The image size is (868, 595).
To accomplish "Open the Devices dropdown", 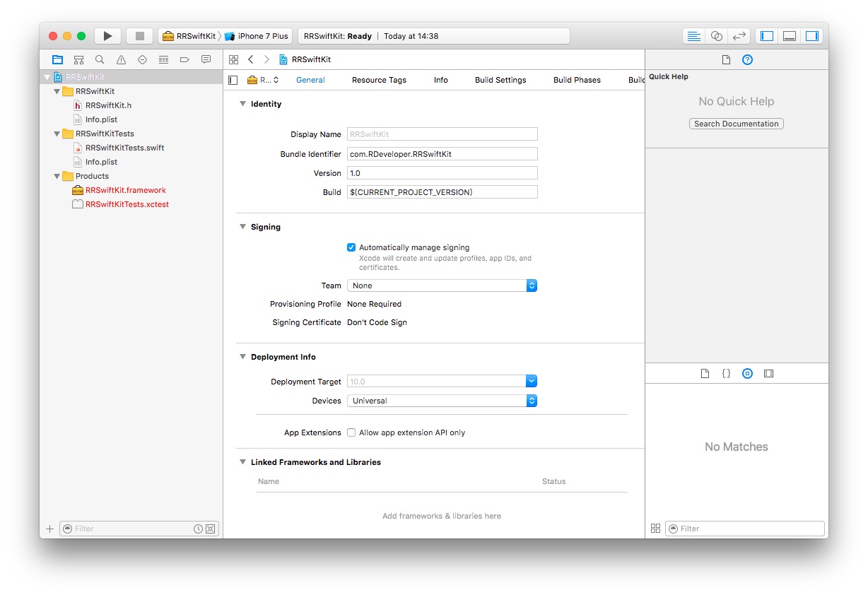I will click(442, 401).
